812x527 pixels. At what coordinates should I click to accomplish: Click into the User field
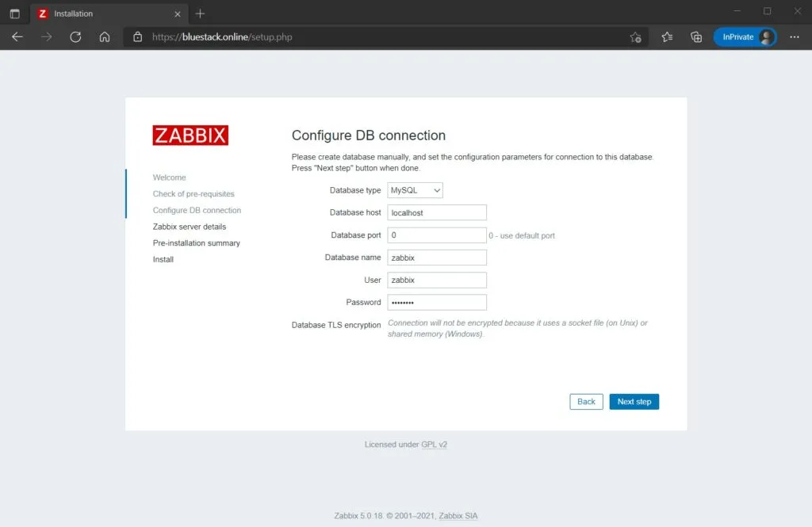coord(437,280)
